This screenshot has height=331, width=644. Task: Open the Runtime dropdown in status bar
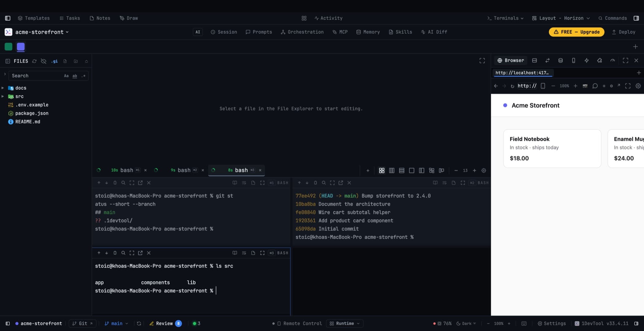point(345,323)
